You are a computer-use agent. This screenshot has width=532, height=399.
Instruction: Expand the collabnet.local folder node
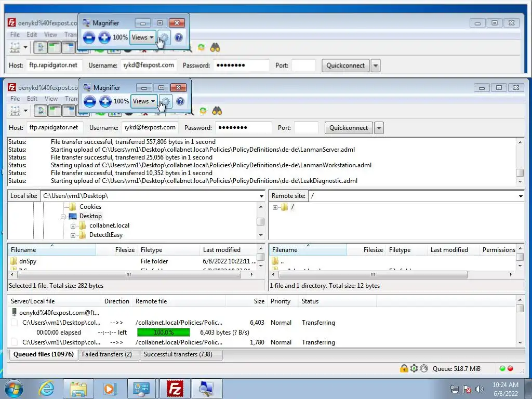[x=73, y=226]
